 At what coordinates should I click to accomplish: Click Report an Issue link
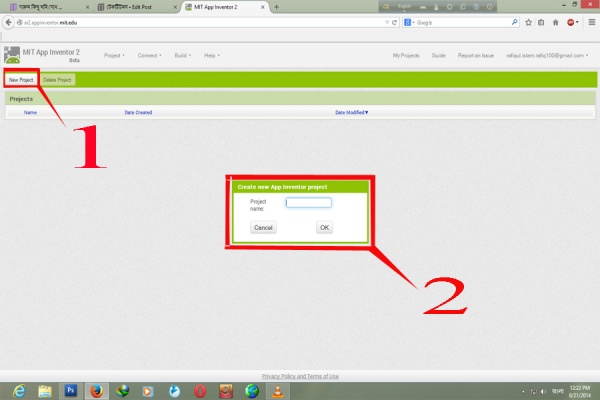[476, 56]
